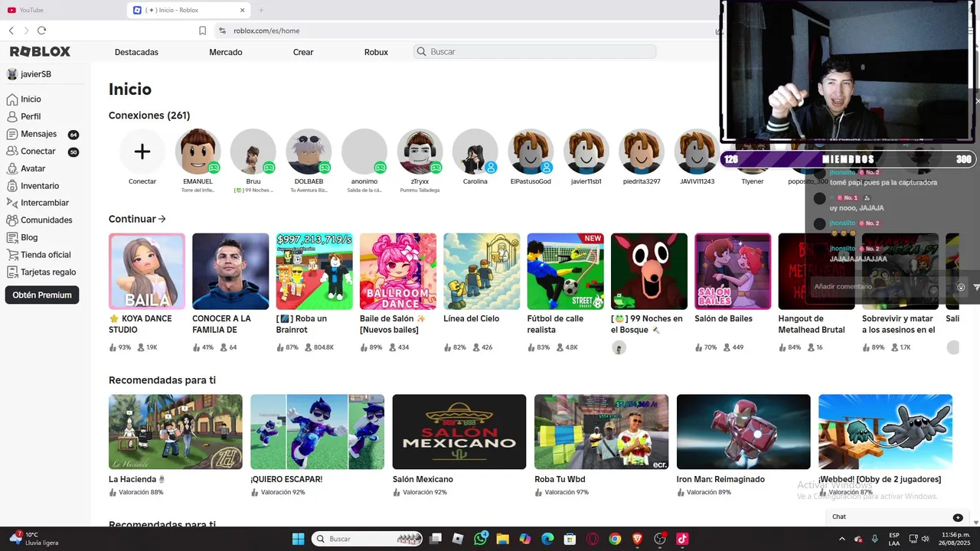The width and height of the screenshot is (980, 551).
Task: Open 99 Noches en el Bosque game
Action: coord(649,271)
